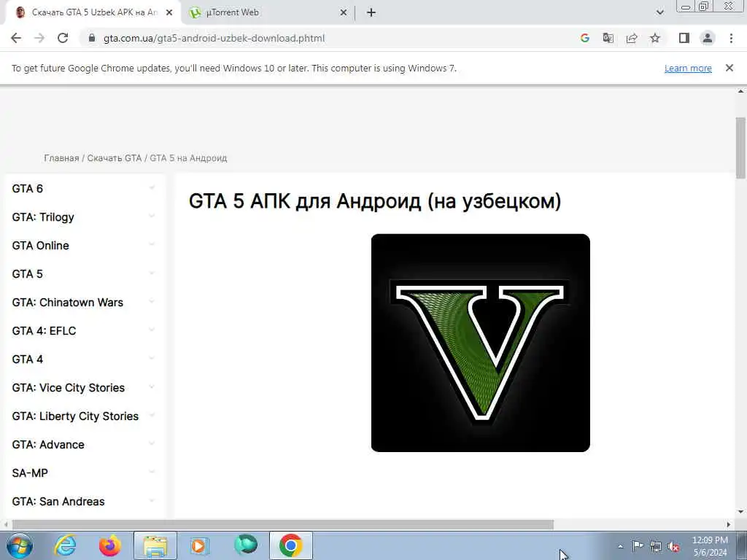Open the media player taskbar icon
This screenshot has width=747, height=560.
click(200, 545)
